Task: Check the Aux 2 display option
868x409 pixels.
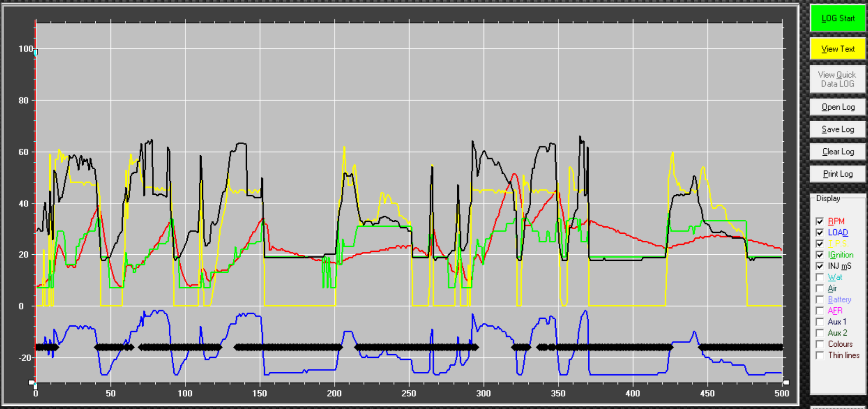Action: tap(820, 333)
